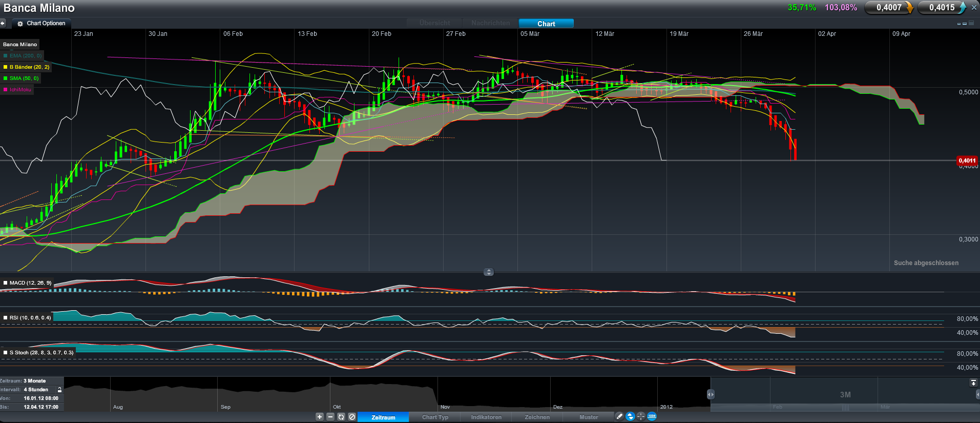Click the IchiMoku magenta color swatch
Viewport: 980px width, 423px height.
(x=6, y=90)
